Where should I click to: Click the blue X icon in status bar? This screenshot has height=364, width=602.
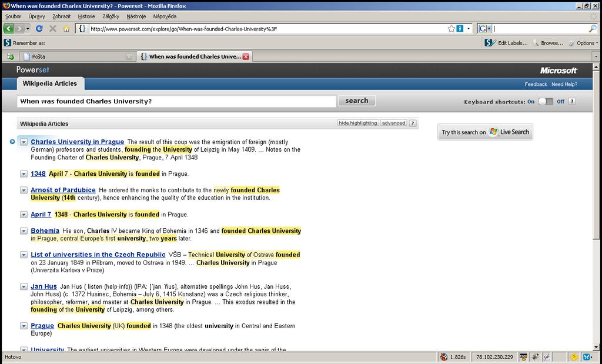587,357
